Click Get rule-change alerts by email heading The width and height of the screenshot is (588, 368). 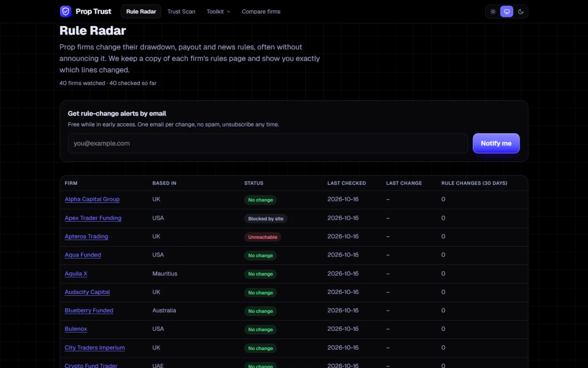(117, 114)
